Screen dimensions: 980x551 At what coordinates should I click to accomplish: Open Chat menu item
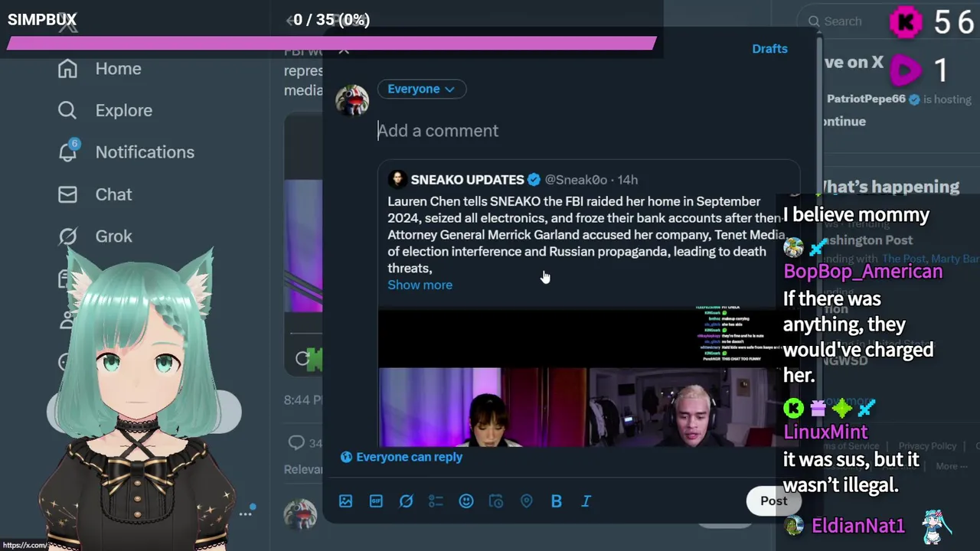113,194
